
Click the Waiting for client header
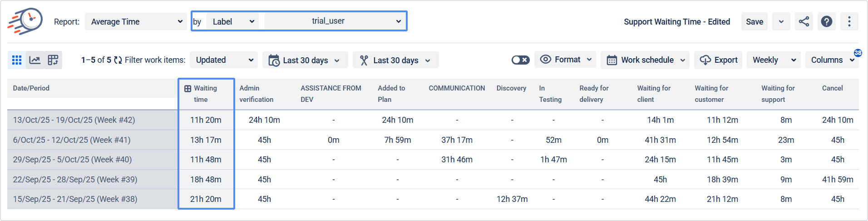[x=654, y=94]
